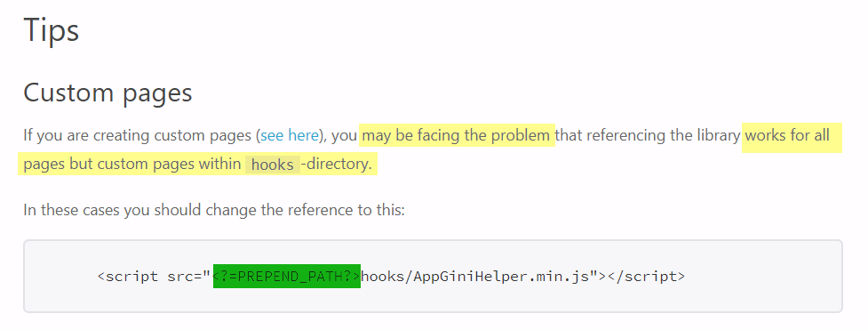Image resolution: width=868 pixels, height=330 pixels.
Task: Click the "Custom pages" heading
Action: pyautogui.click(x=108, y=93)
